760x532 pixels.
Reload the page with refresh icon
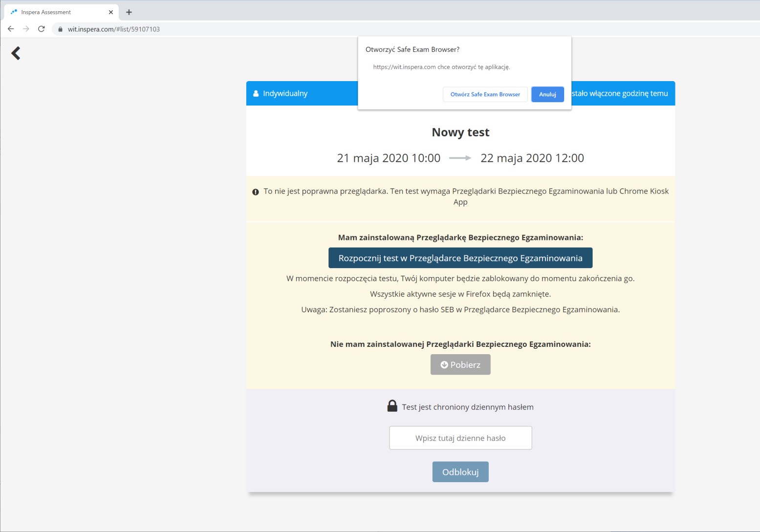pyautogui.click(x=42, y=29)
